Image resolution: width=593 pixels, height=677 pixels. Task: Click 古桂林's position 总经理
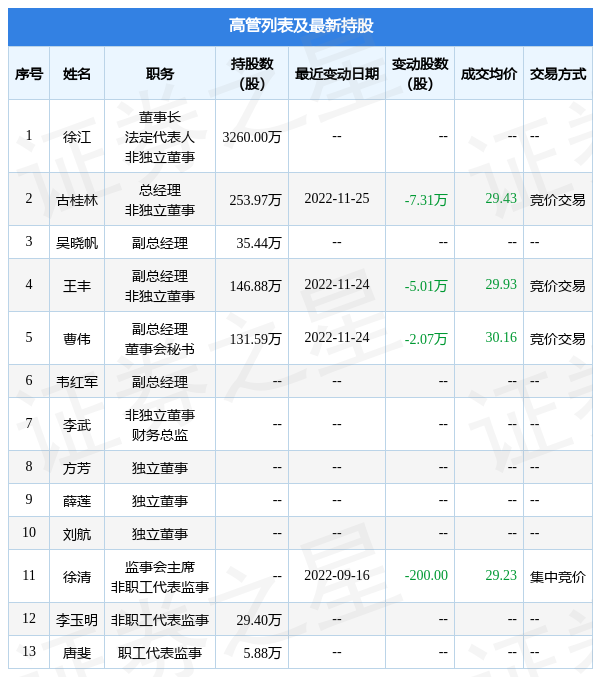(160, 190)
